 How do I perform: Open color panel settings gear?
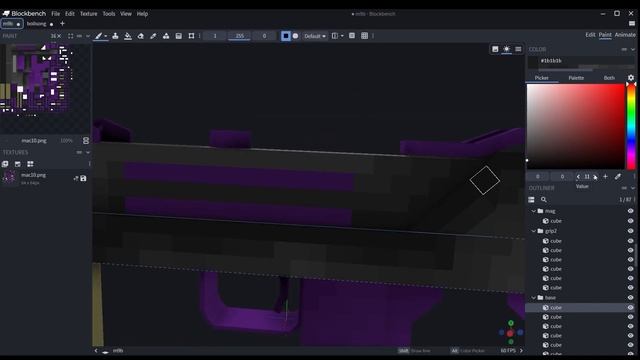point(631,78)
